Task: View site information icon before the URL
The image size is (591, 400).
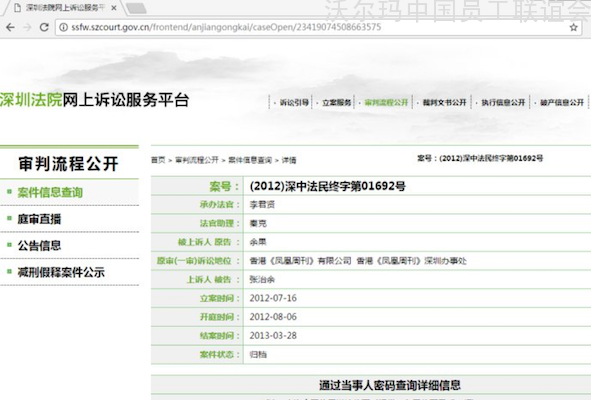Action: click(64, 27)
